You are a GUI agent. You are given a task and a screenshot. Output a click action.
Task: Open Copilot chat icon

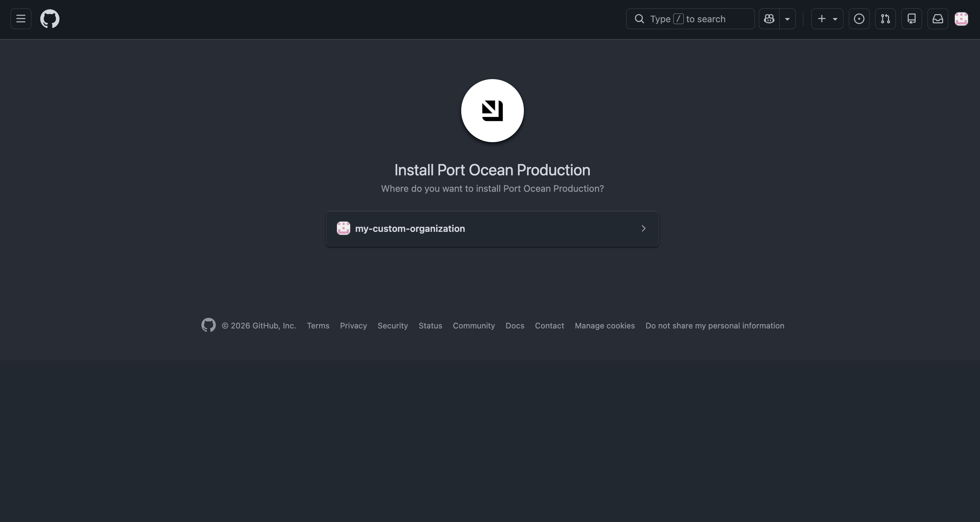[769, 19]
